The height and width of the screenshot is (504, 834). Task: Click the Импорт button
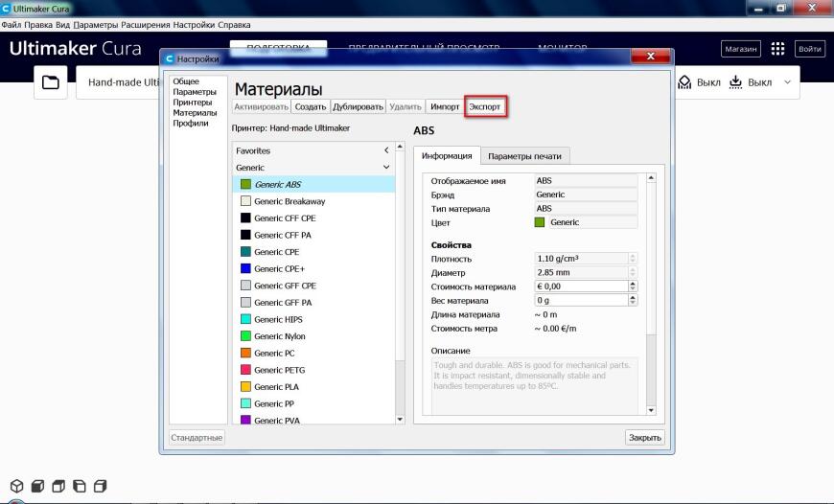[x=445, y=107]
